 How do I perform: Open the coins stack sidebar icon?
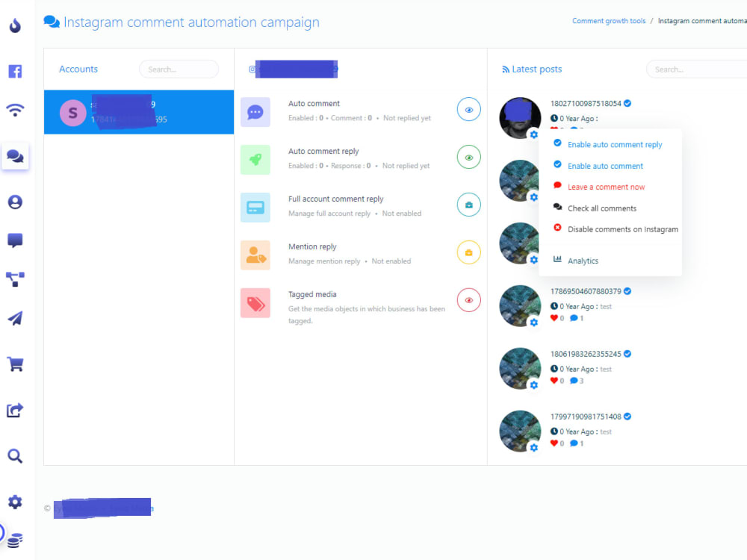pyautogui.click(x=15, y=541)
